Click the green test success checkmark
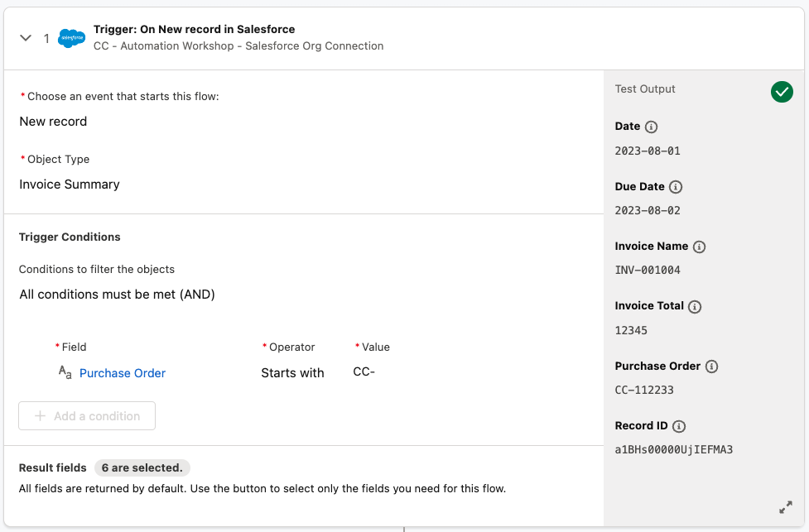The width and height of the screenshot is (809, 532). (x=782, y=92)
